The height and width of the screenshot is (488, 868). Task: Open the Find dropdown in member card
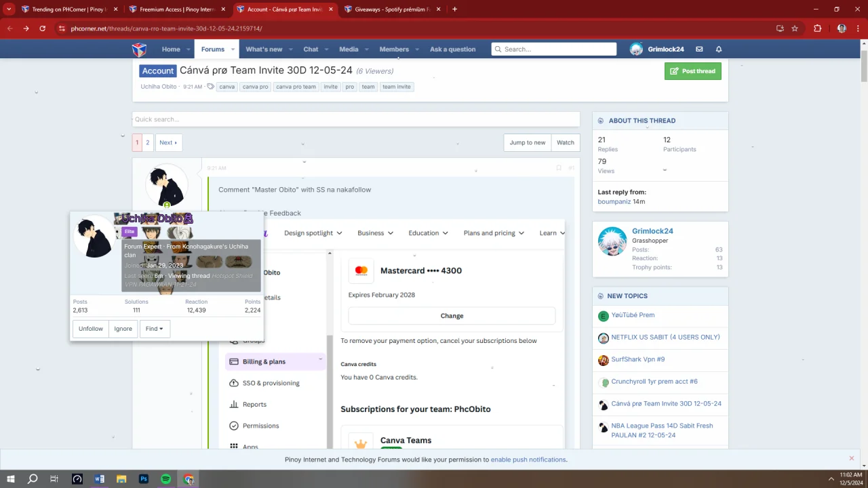[x=155, y=329]
